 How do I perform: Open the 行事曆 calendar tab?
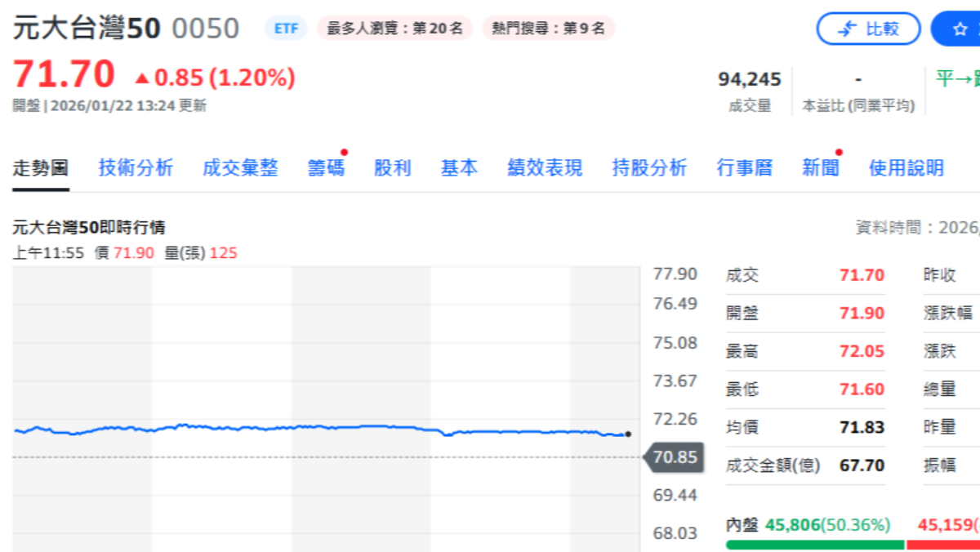click(745, 168)
